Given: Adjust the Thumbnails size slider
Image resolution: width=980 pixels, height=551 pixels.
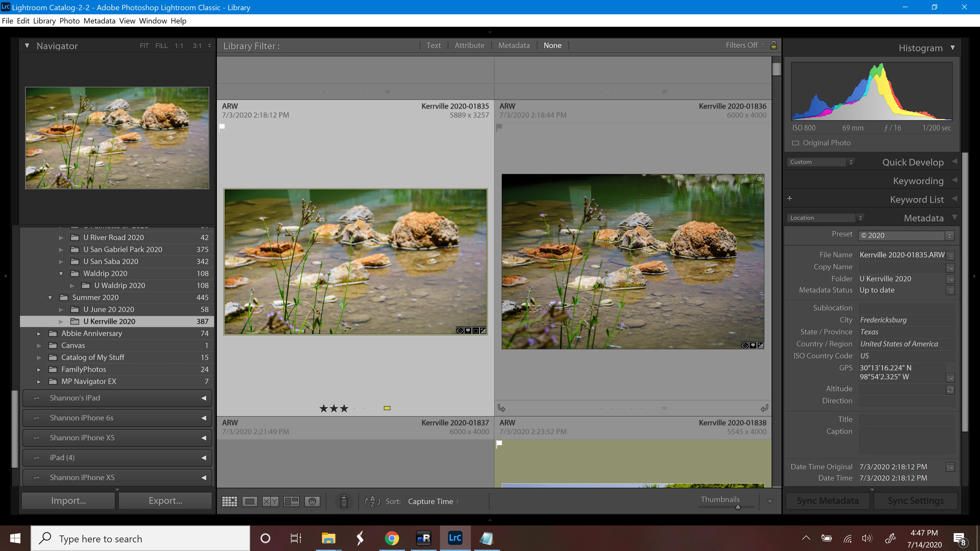Looking at the screenshot, I should (x=738, y=507).
